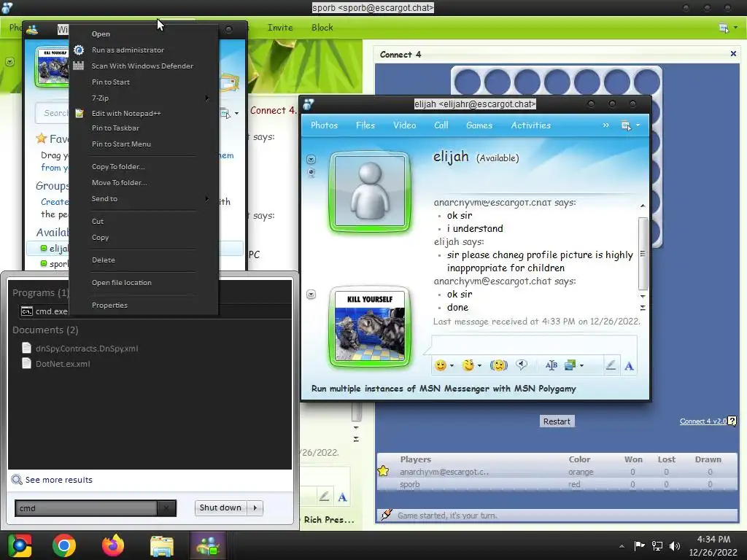Open the font style AB icon
The width and height of the screenshot is (747, 560).
tap(551, 365)
